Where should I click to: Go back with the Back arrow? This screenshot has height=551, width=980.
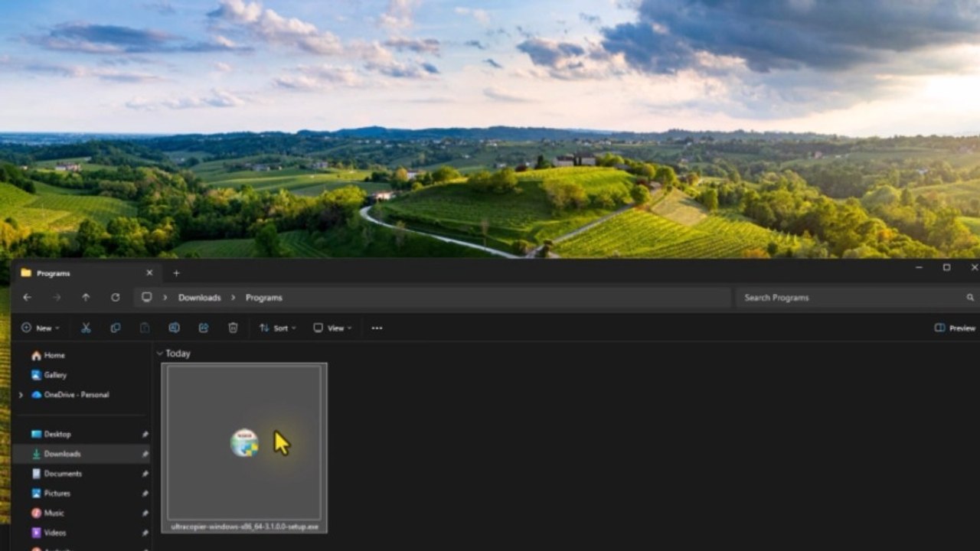pyautogui.click(x=27, y=298)
